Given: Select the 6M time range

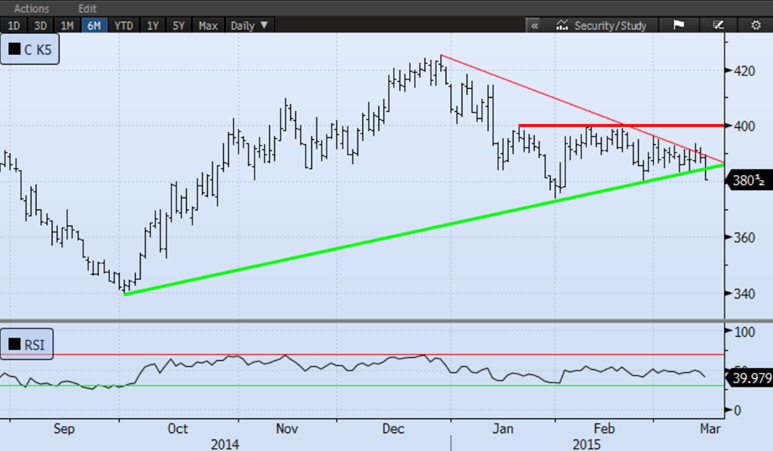Looking at the screenshot, I should [94, 25].
